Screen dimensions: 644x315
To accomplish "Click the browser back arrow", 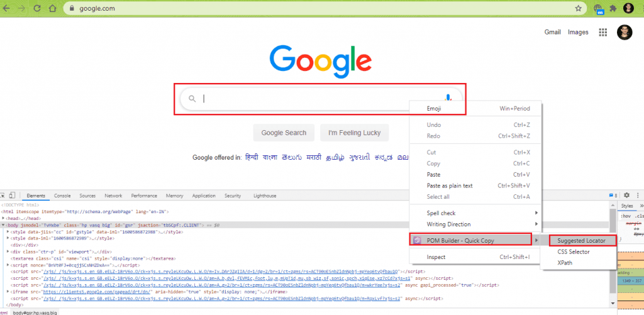I will [6, 8].
